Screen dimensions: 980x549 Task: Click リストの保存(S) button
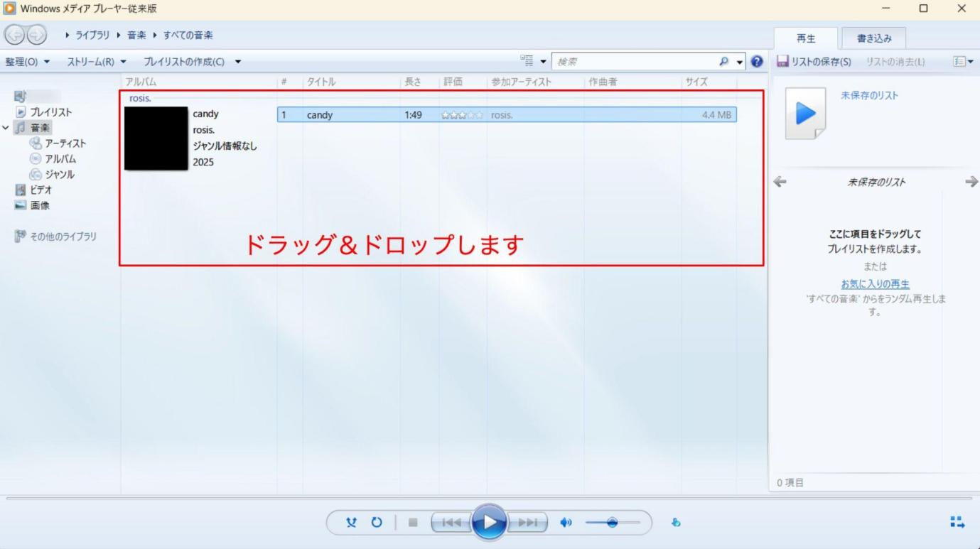pyautogui.click(x=813, y=62)
